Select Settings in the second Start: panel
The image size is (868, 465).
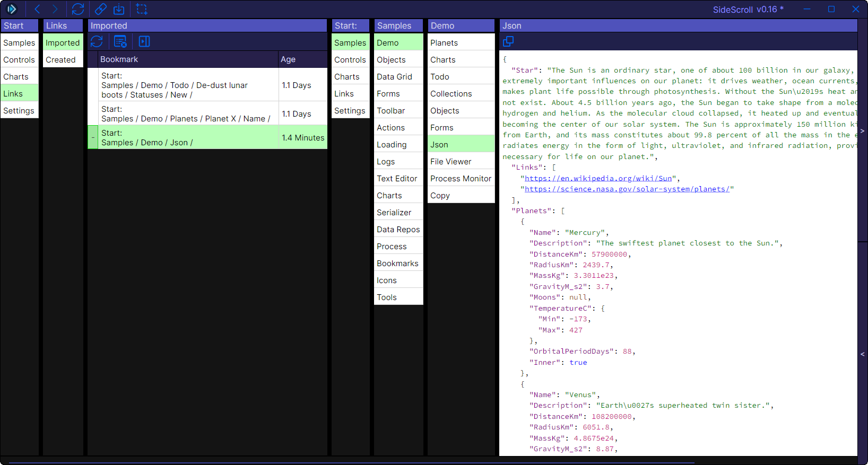coord(350,111)
